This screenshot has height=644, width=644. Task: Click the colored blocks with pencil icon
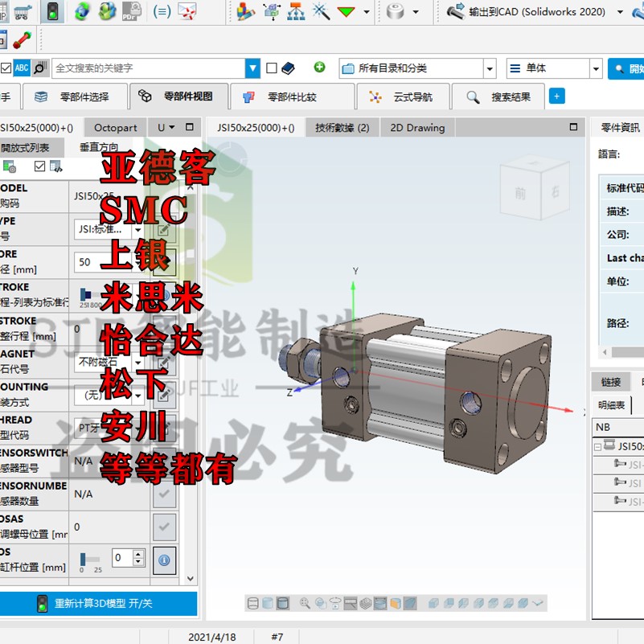click(245, 11)
